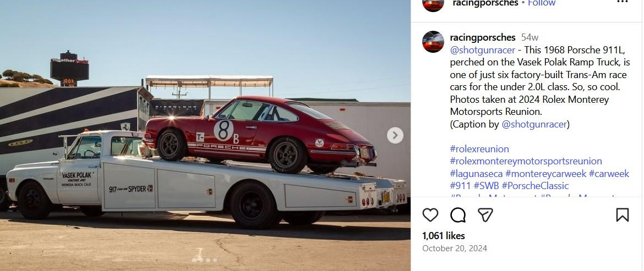Open more options three-dot menu

coord(622,2)
